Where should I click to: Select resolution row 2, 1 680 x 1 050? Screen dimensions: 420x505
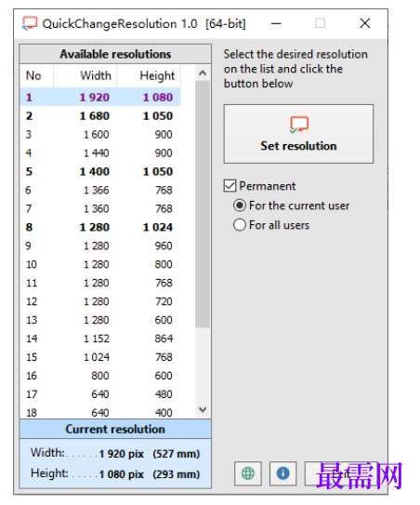[x=100, y=115]
